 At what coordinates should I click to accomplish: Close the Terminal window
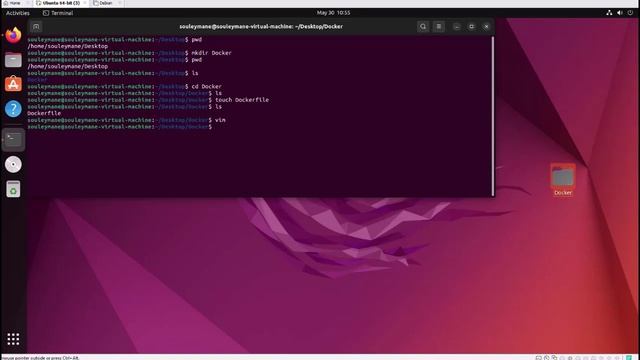pos(486,27)
